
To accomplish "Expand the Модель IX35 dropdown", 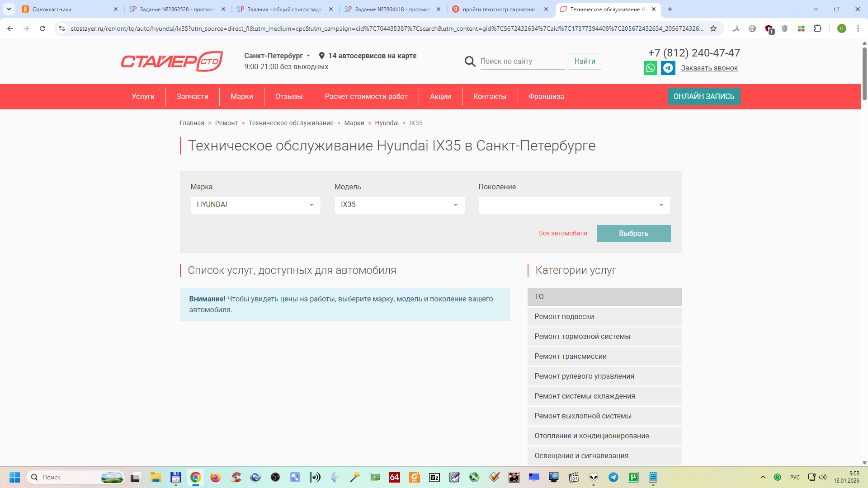I will click(x=399, y=205).
